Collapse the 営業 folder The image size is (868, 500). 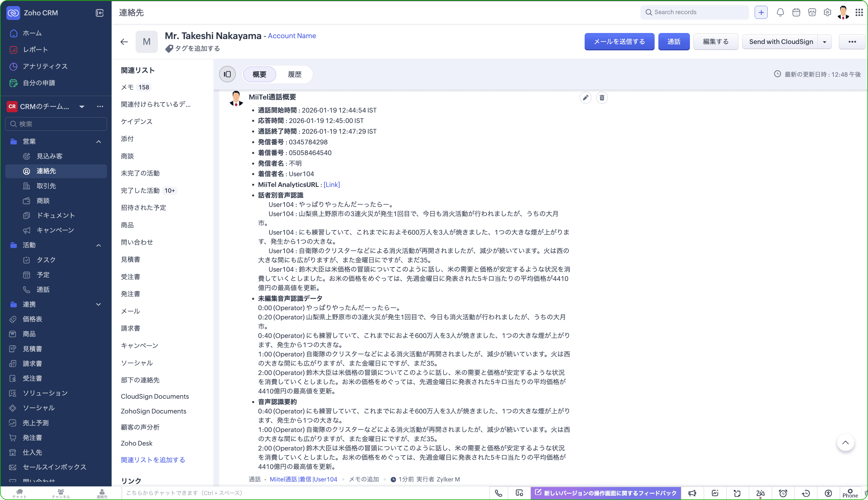(99, 141)
